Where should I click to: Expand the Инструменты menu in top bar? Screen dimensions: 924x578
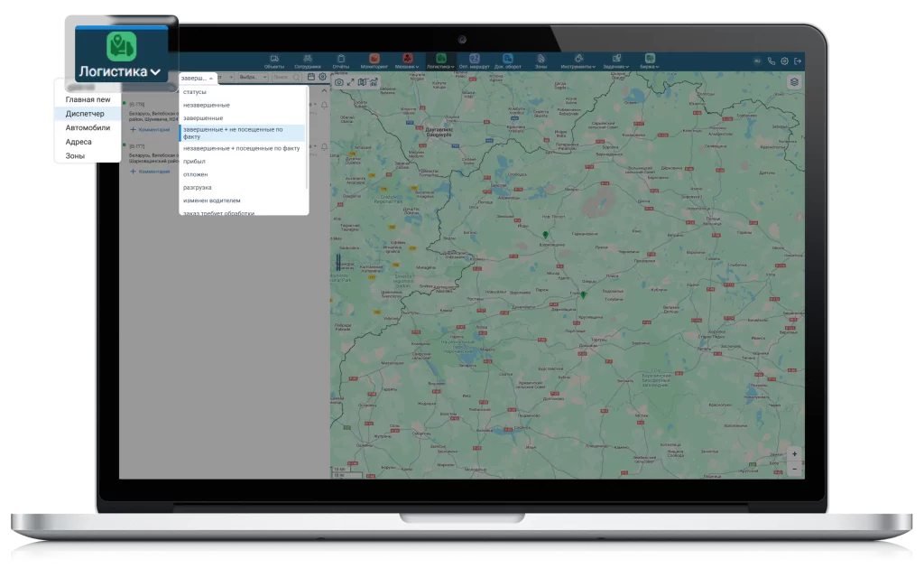click(577, 61)
